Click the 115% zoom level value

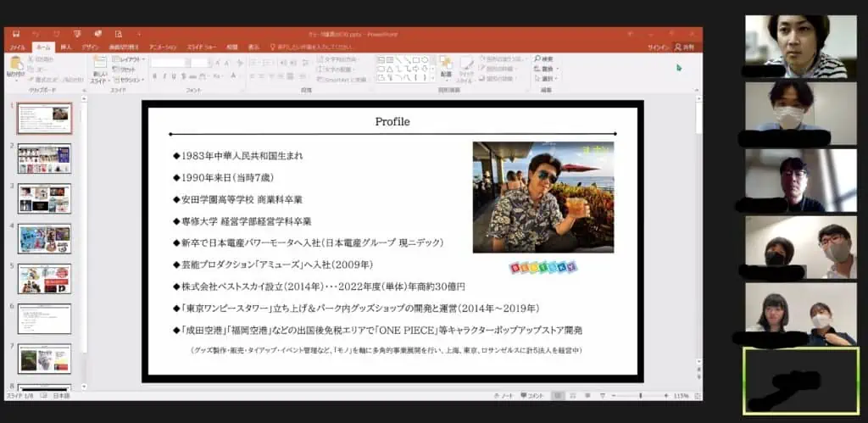pos(681,396)
